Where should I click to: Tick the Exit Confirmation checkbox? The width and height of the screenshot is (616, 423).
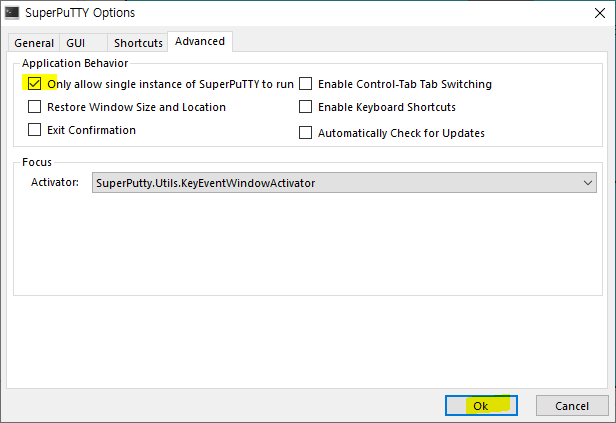point(35,130)
